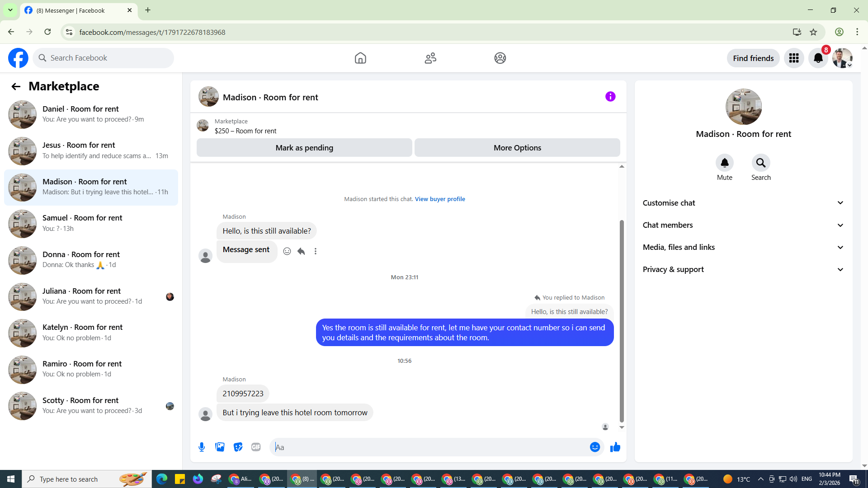Image resolution: width=868 pixels, height=488 pixels.
Task: Click the chat conversation scrollbar
Action: coord(622,321)
